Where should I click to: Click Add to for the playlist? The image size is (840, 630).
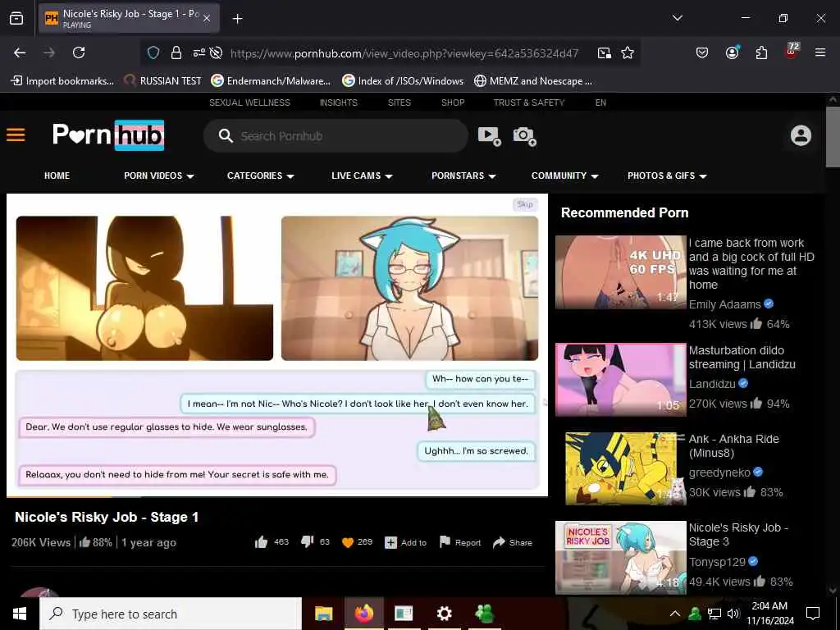(405, 542)
